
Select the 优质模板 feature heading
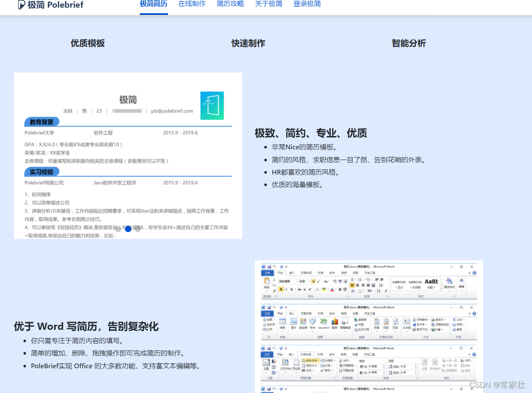[87, 43]
